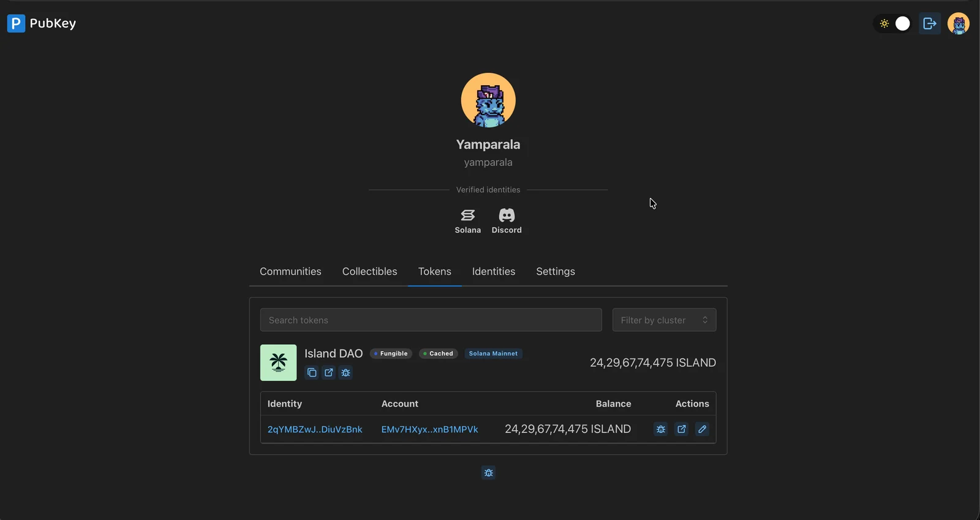Open the PubKey home link text

point(53,23)
